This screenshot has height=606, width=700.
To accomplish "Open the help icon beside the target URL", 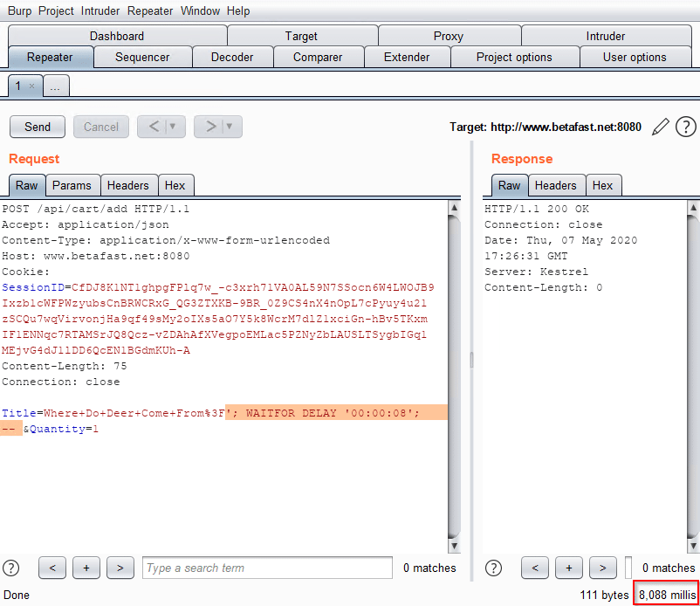I will click(x=685, y=127).
